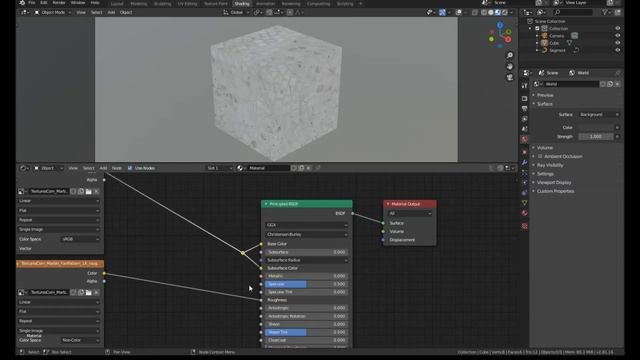The image size is (640, 360).
Task: Click the outliner search field
Action: (573, 12)
